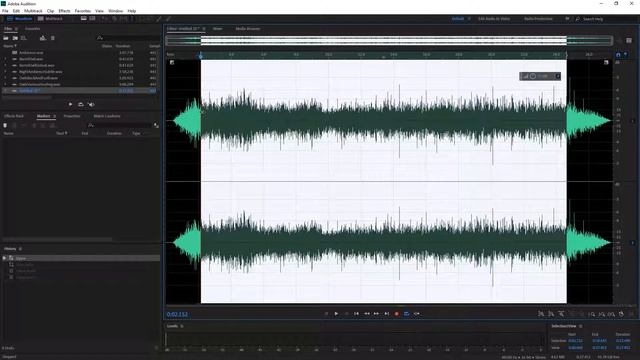Click the Zoom Out Full icon

[x=581, y=314]
